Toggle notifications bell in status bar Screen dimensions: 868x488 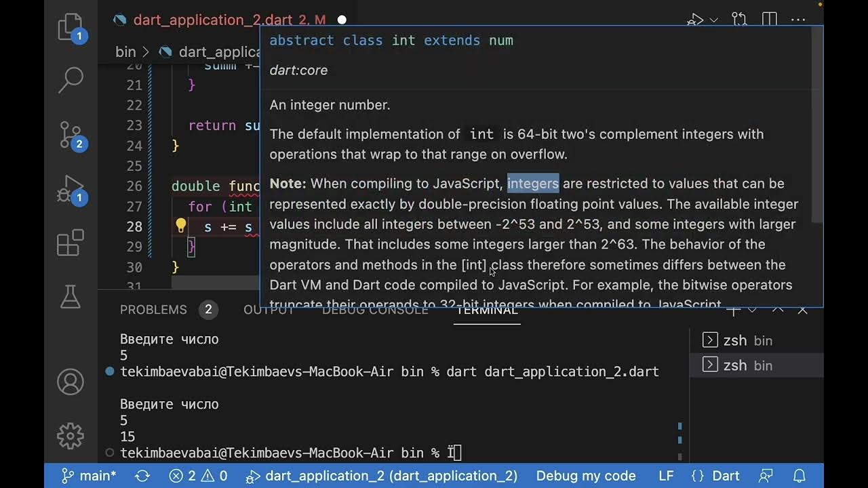800,476
